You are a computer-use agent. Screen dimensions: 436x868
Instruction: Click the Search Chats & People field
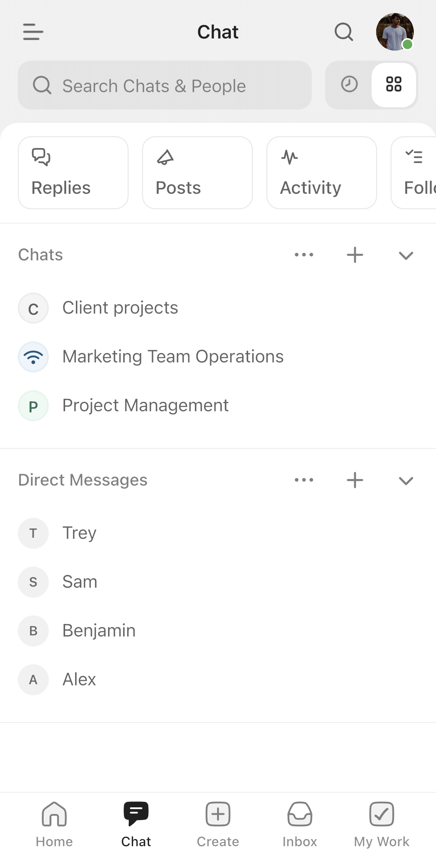click(x=165, y=85)
